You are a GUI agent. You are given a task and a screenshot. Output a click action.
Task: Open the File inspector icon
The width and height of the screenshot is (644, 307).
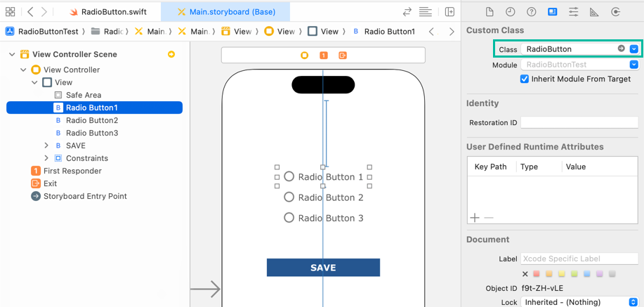tap(489, 12)
